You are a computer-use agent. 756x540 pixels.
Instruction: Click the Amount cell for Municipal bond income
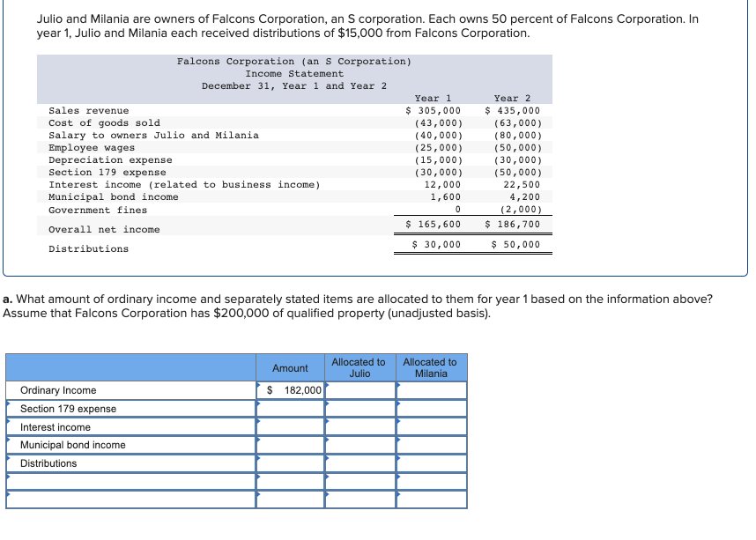(x=290, y=445)
